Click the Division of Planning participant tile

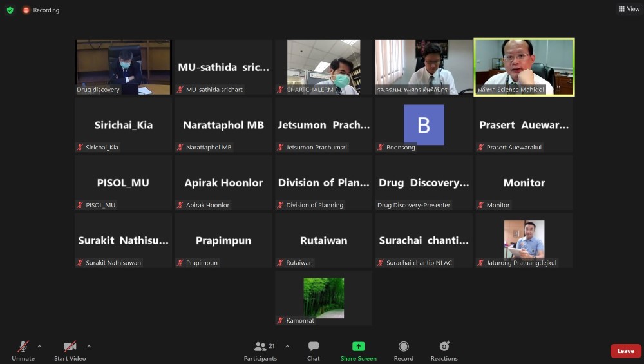pyautogui.click(x=324, y=183)
